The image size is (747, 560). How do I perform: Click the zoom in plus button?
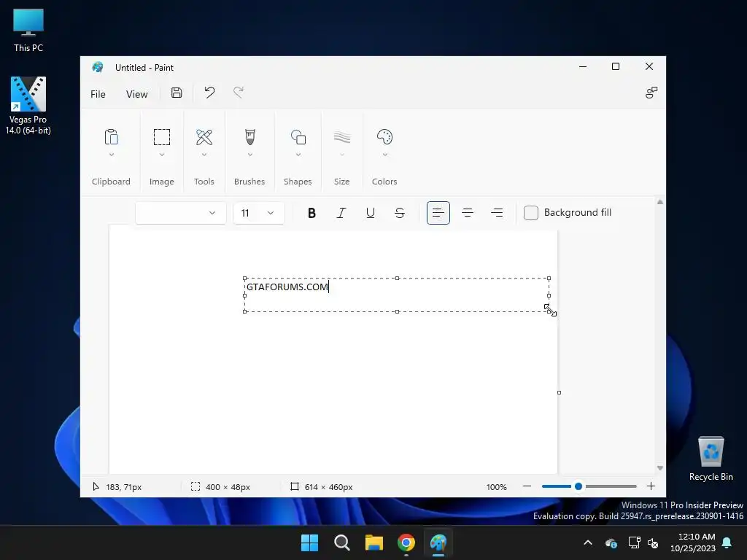click(x=651, y=486)
